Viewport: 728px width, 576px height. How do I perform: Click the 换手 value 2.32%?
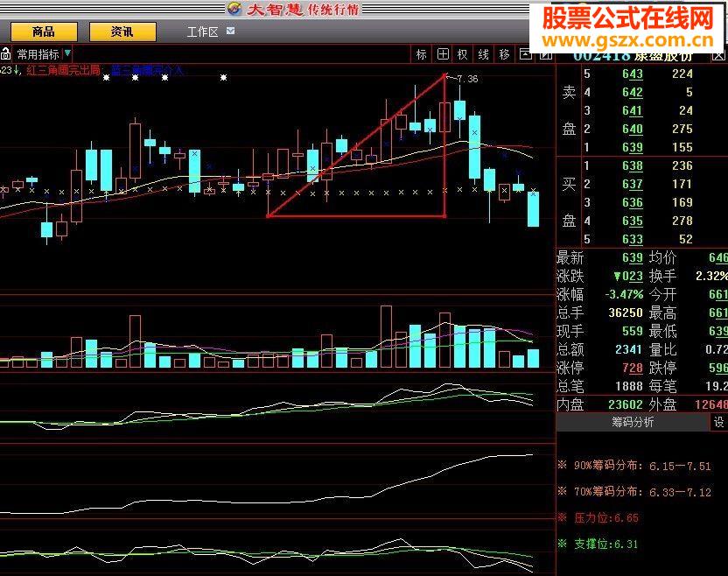click(711, 276)
